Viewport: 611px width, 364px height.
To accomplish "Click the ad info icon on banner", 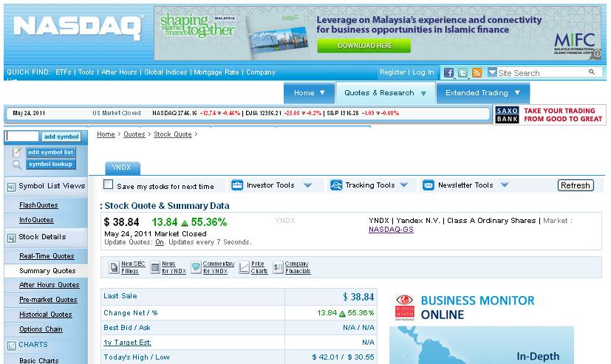I will 597,53.
